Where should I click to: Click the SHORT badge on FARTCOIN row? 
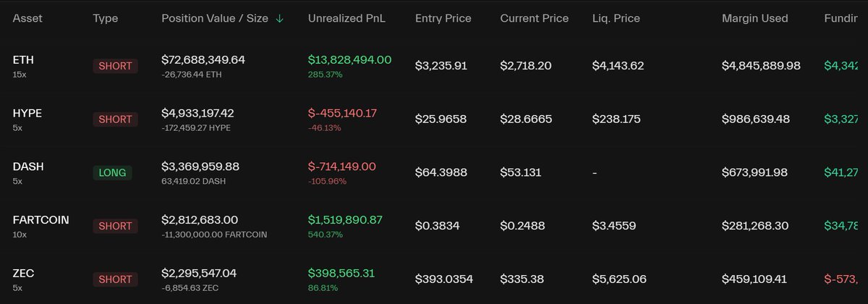(x=115, y=226)
